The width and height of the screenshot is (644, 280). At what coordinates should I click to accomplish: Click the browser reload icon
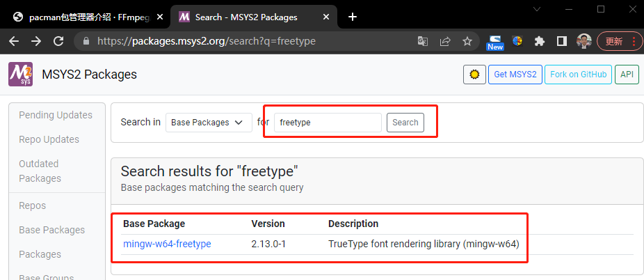60,41
